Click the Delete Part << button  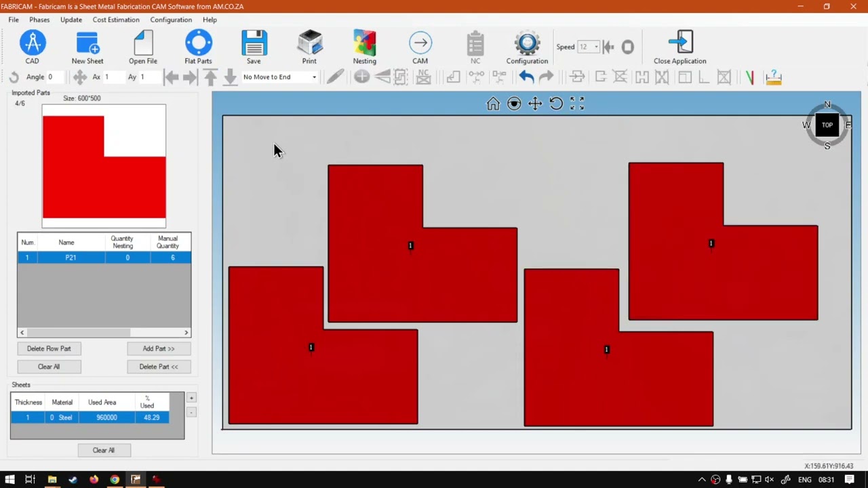click(x=159, y=367)
